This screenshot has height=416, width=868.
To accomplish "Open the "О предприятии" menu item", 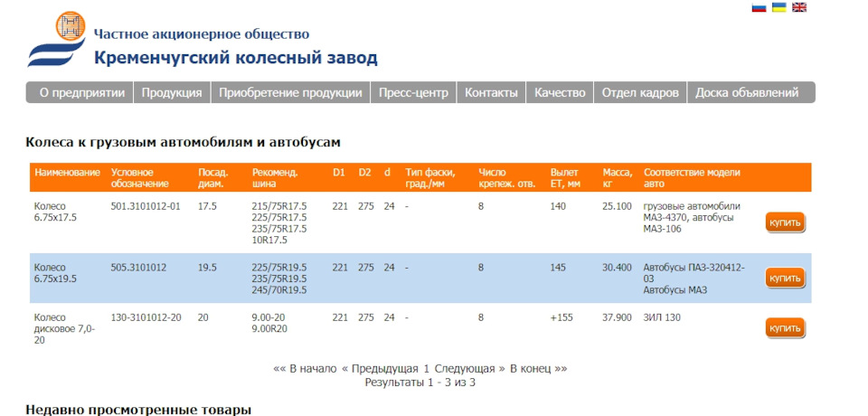I will (x=81, y=92).
